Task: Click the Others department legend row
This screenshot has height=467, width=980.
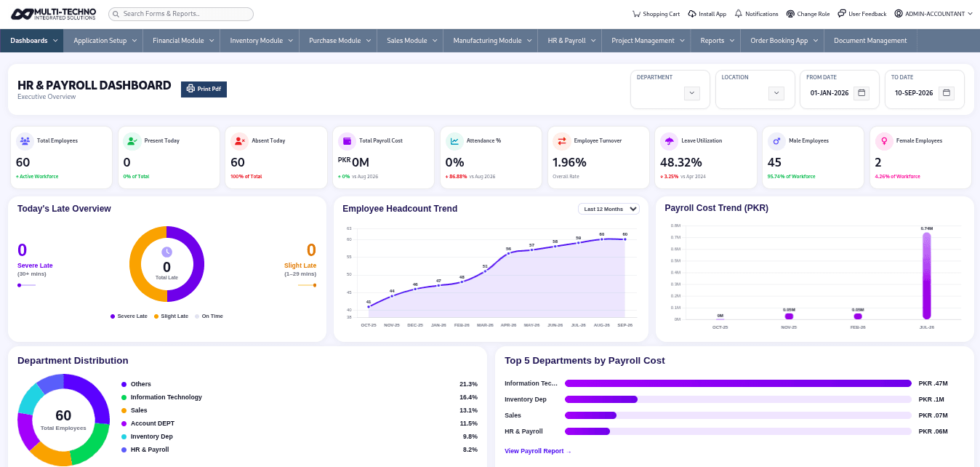Action: (300, 384)
